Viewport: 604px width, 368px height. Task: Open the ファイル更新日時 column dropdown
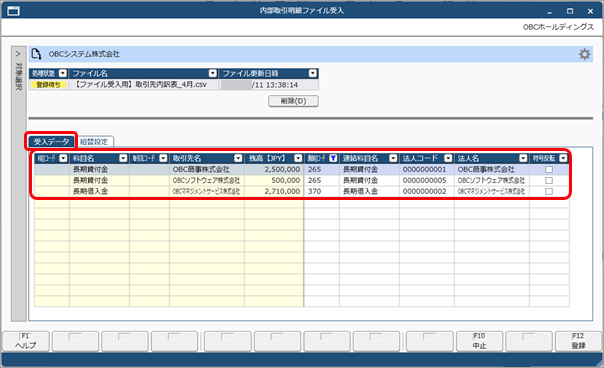313,73
